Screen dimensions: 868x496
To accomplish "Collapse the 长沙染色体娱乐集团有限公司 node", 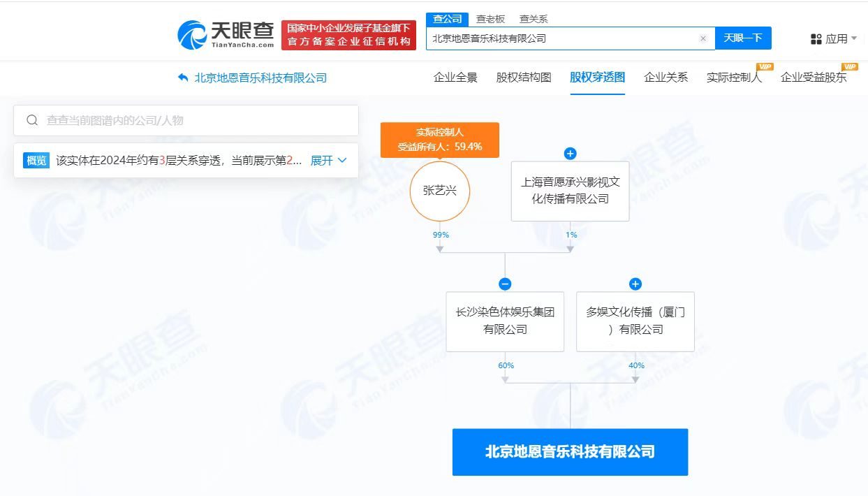I will pos(505,284).
